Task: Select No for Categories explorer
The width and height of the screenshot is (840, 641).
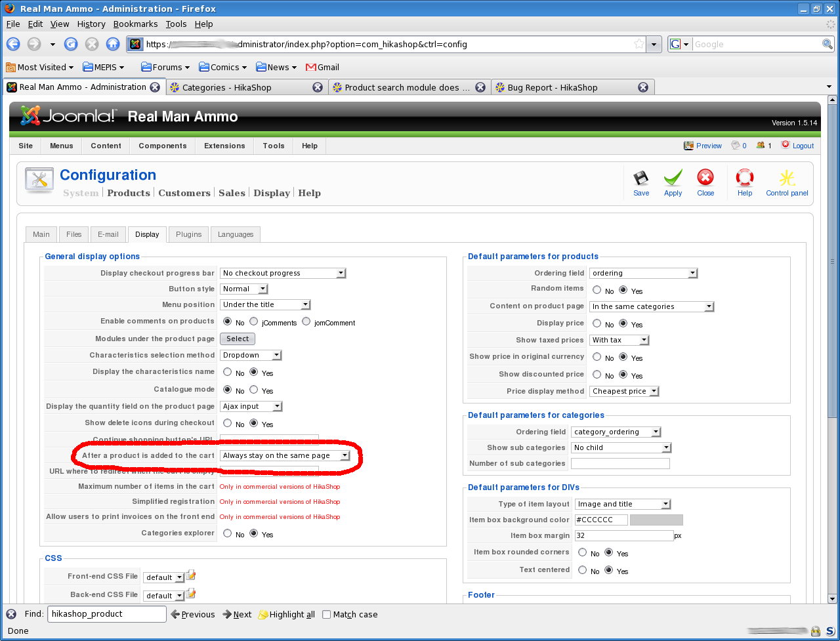Action: pyautogui.click(x=228, y=533)
